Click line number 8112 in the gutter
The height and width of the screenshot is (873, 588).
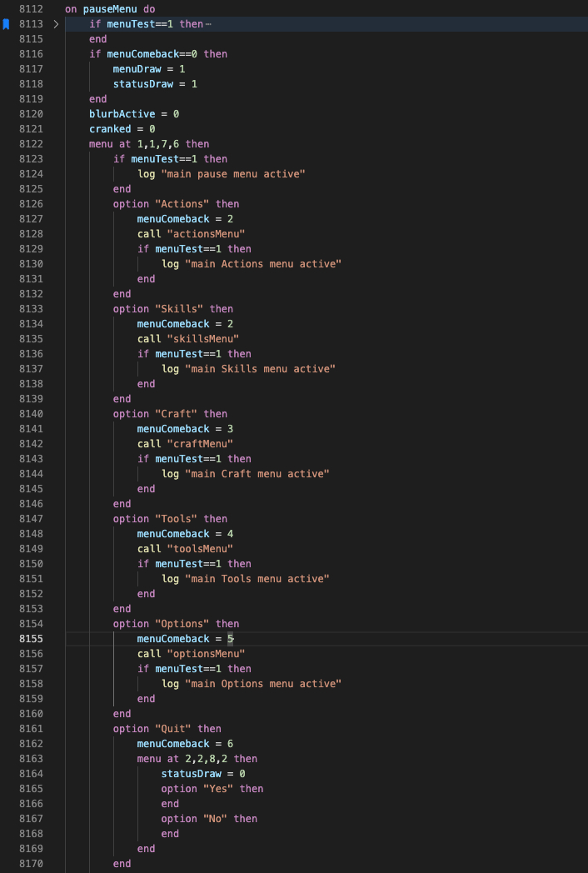(x=31, y=9)
